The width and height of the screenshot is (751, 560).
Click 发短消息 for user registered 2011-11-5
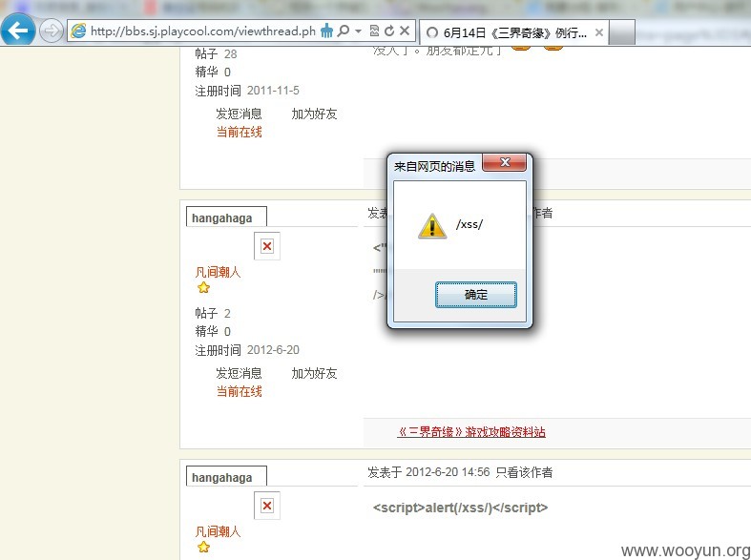239,114
